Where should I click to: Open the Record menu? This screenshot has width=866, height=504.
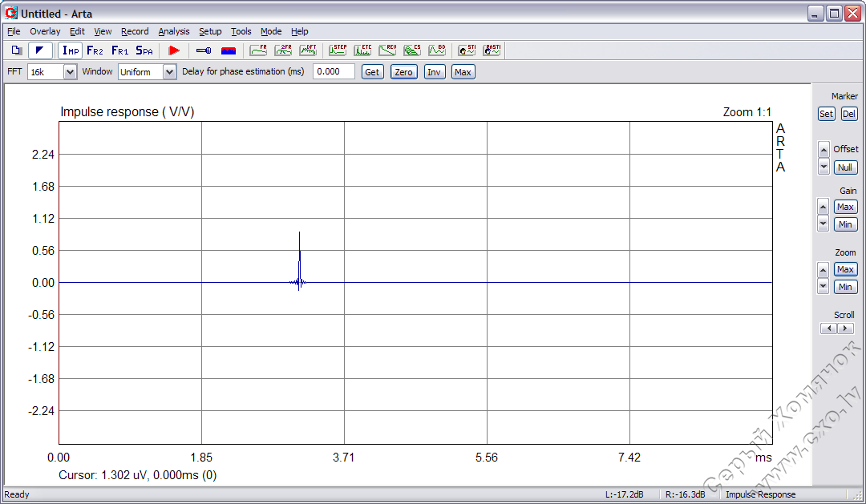[135, 31]
